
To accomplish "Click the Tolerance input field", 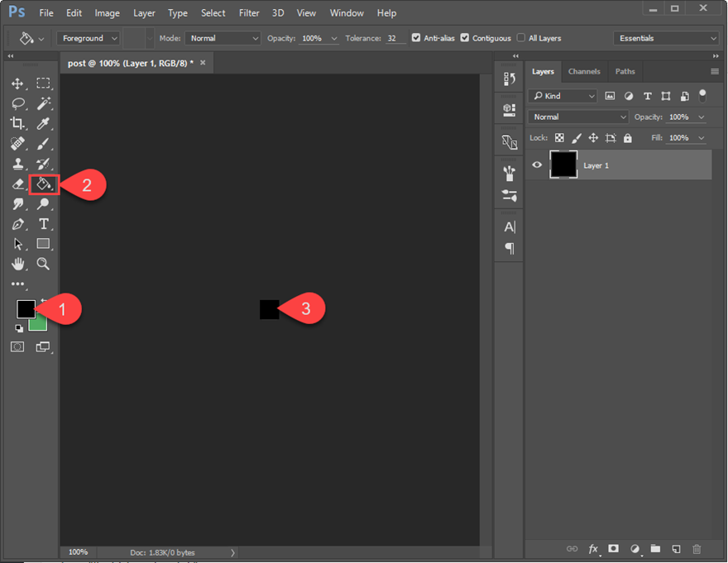I will (395, 38).
